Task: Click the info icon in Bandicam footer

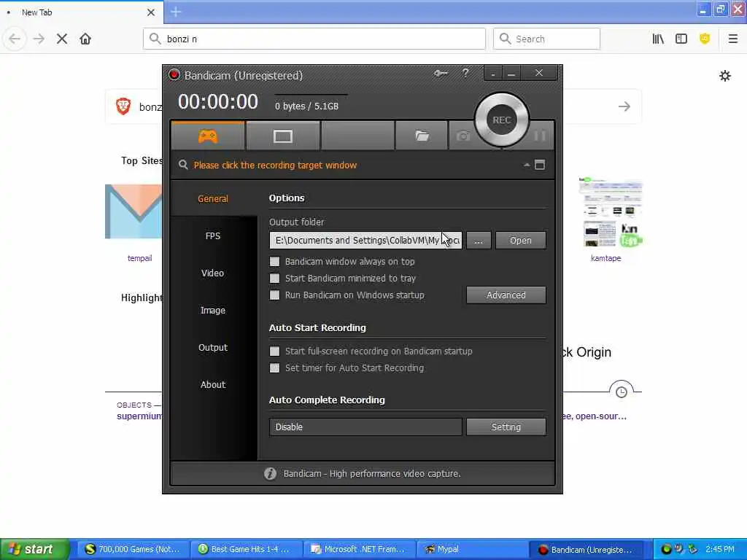Action: pyautogui.click(x=270, y=473)
